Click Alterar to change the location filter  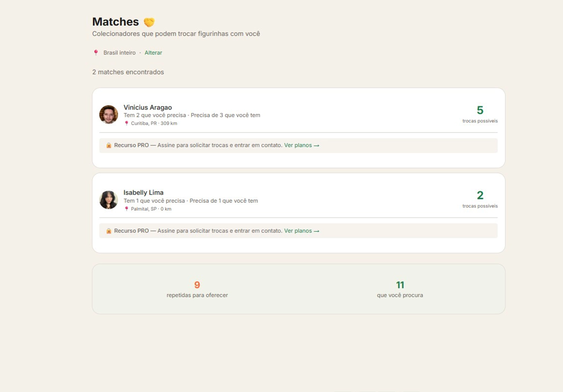point(153,52)
